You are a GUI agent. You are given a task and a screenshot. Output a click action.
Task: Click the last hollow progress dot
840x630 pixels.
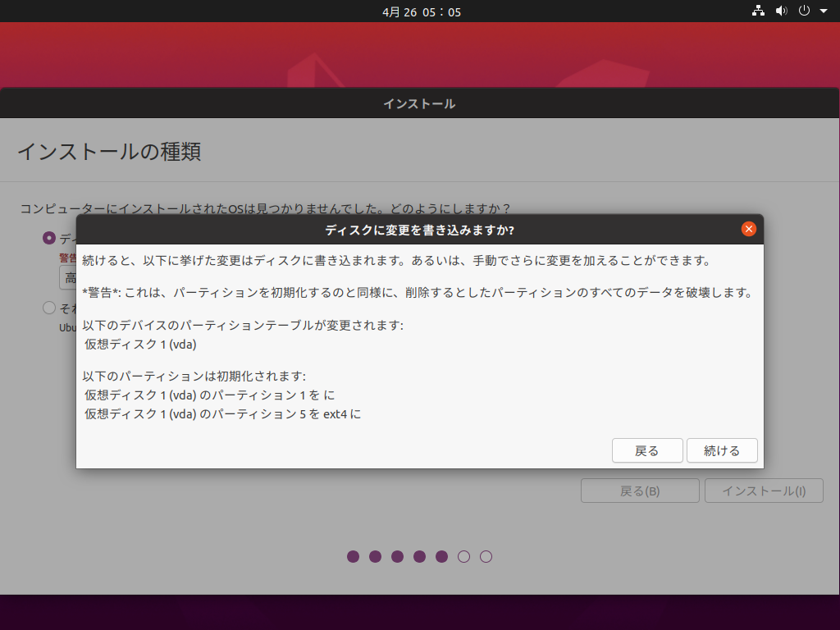486,557
